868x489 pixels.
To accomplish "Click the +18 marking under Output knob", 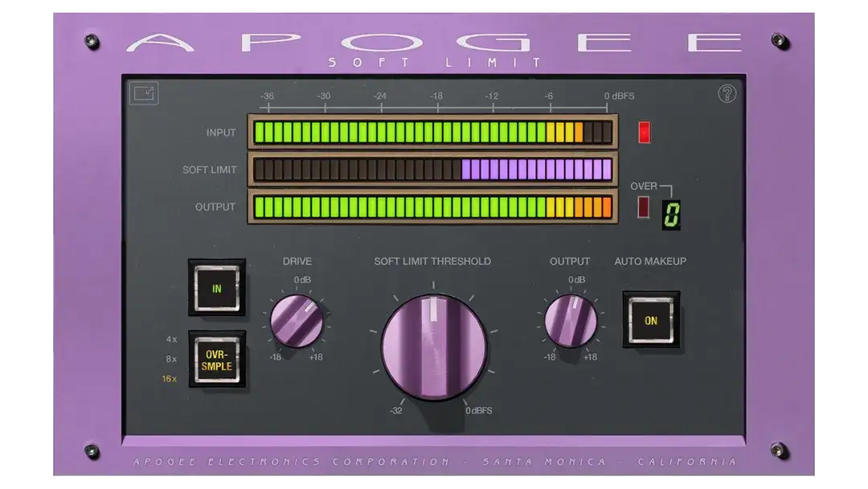I will 590,357.
